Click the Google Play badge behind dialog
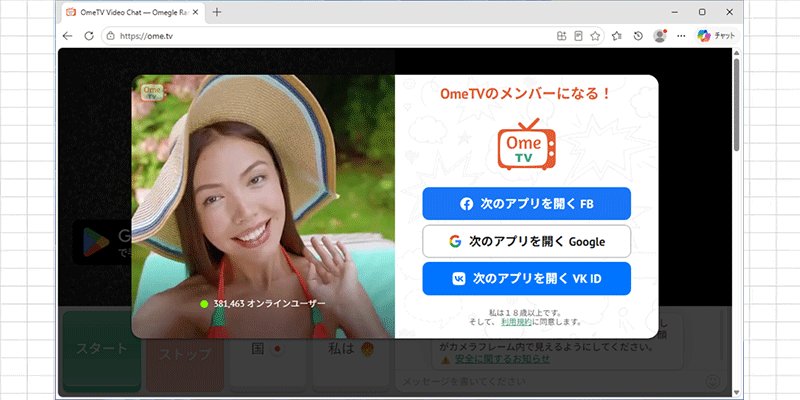 (x=102, y=242)
